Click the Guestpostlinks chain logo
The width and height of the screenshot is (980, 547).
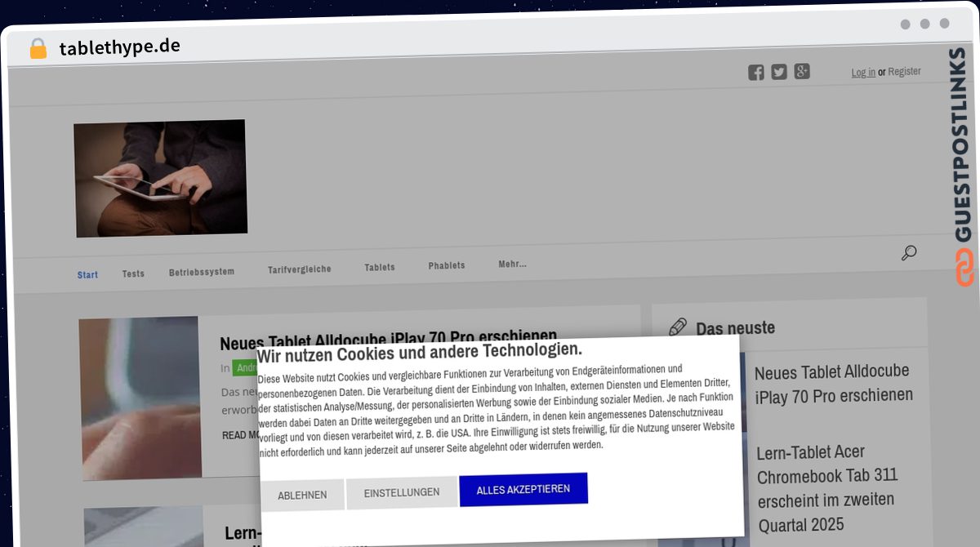click(964, 268)
